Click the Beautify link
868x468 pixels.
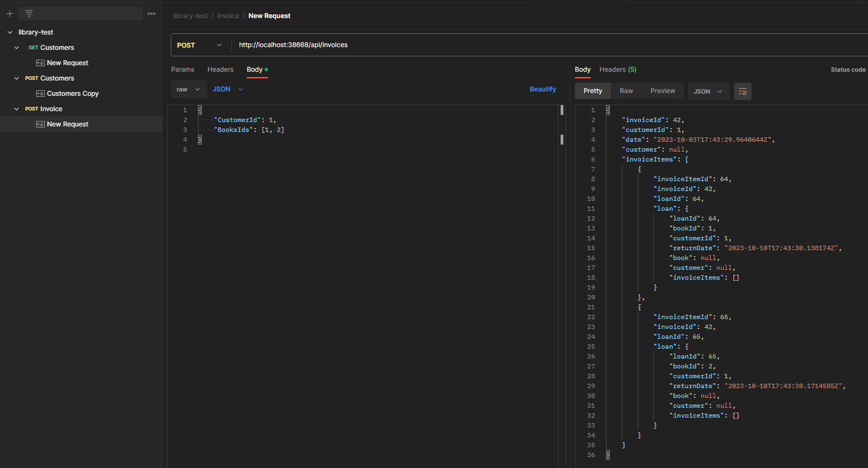tap(543, 89)
